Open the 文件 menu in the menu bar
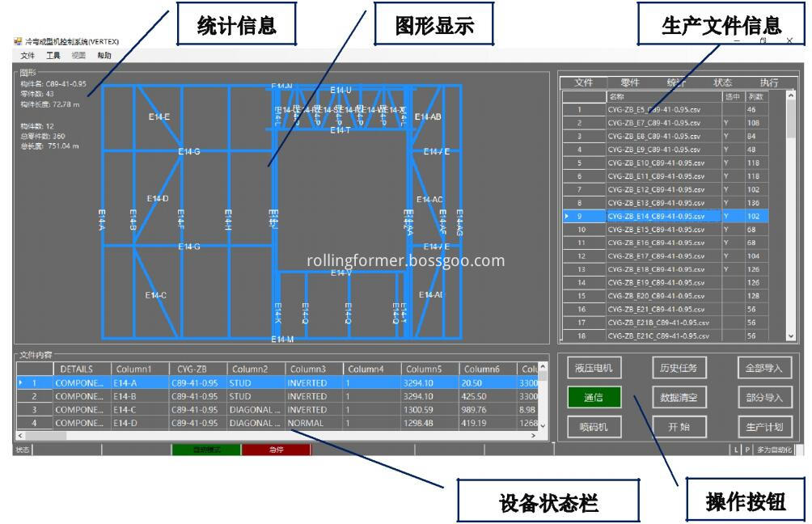Image resolution: width=812 pixels, height=524 pixels. (x=27, y=56)
